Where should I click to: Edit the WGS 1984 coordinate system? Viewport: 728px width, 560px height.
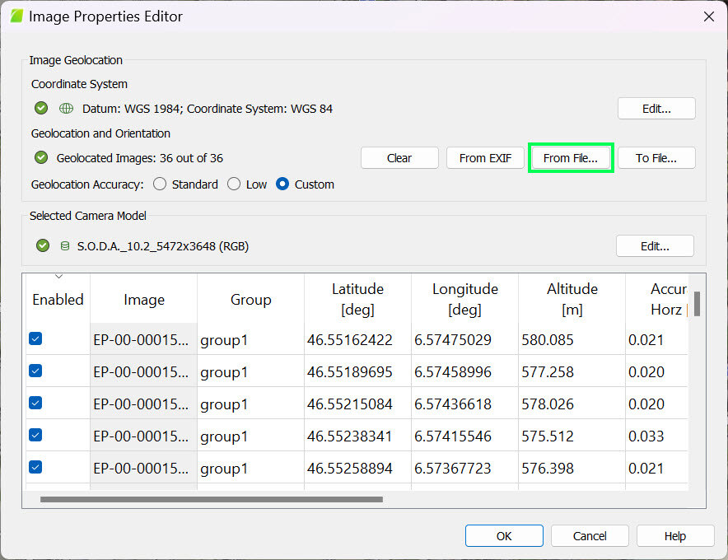[x=656, y=108]
